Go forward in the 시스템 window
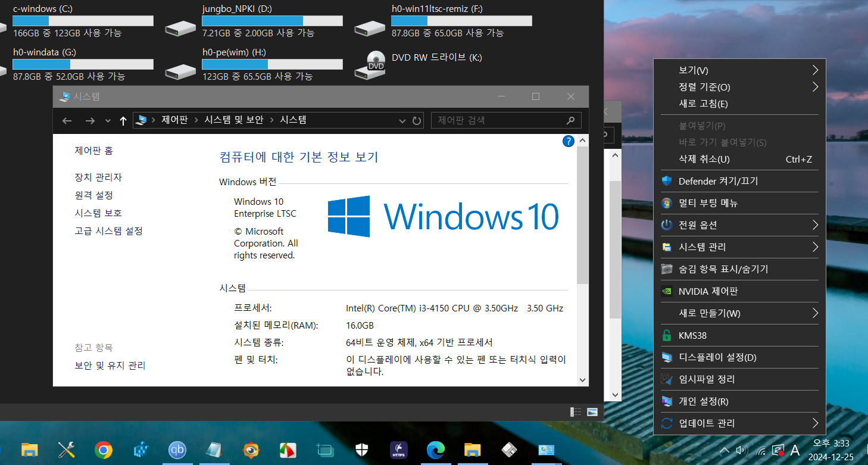 pos(90,121)
